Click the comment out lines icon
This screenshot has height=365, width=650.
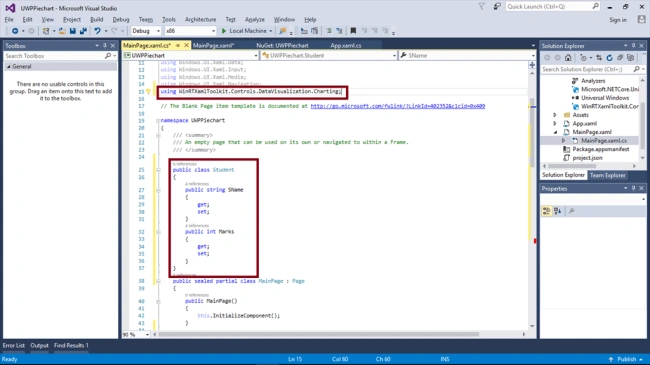[x=329, y=31]
